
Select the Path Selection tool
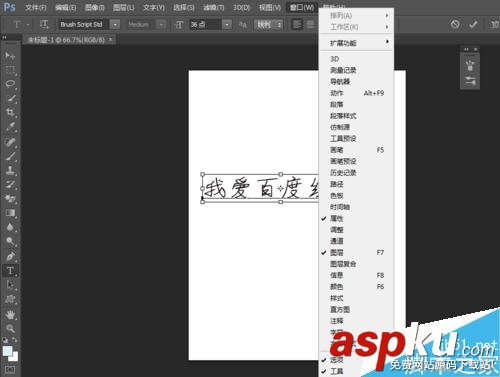tap(10, 285)
